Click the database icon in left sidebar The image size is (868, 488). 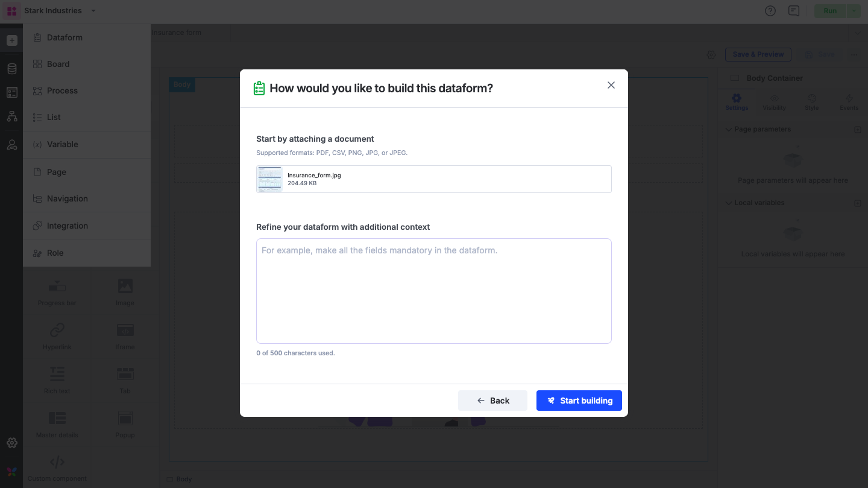coord(11,69)
